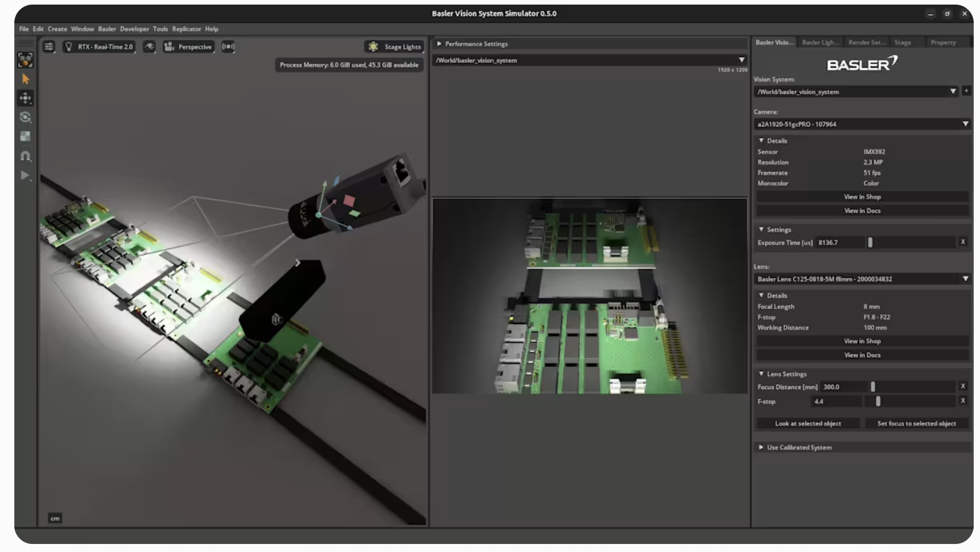Toggle the magnet Snap tool
The image size is (980, 552).
pos(25,156)
